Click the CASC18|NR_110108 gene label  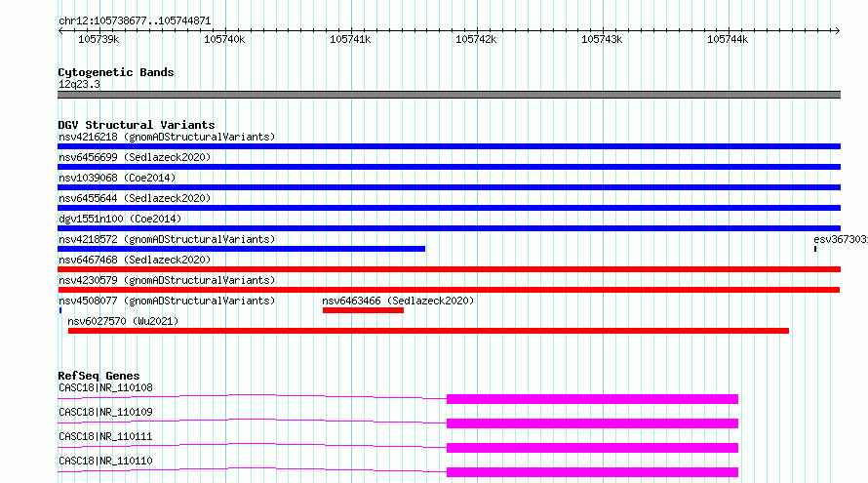(x=105, y=387)
